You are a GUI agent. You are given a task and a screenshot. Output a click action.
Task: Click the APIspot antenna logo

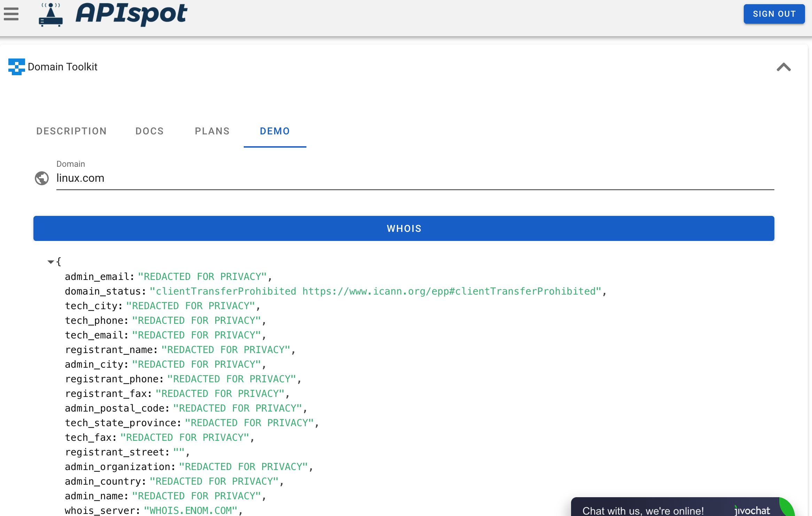(50, 14)
